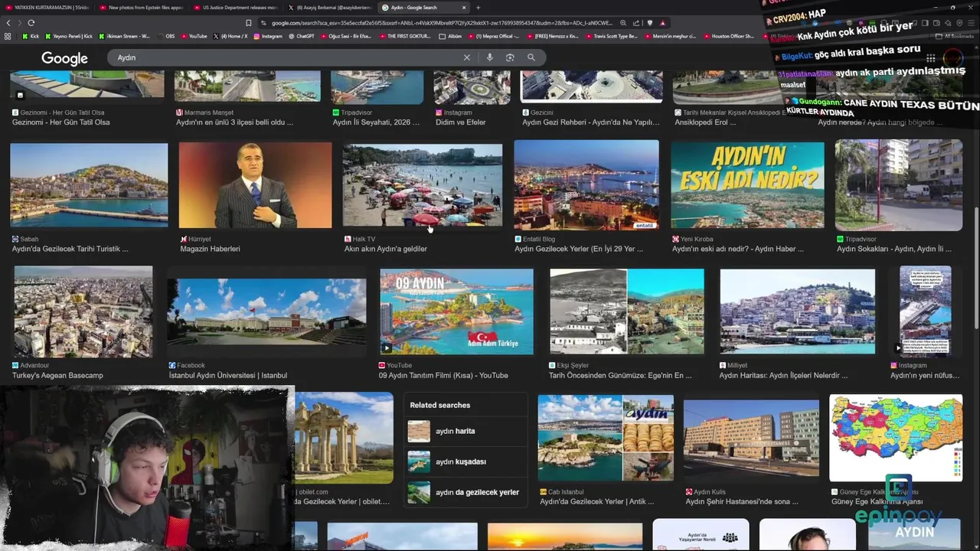
Task: Click the browser address bar URL
Action: point(440,23)
